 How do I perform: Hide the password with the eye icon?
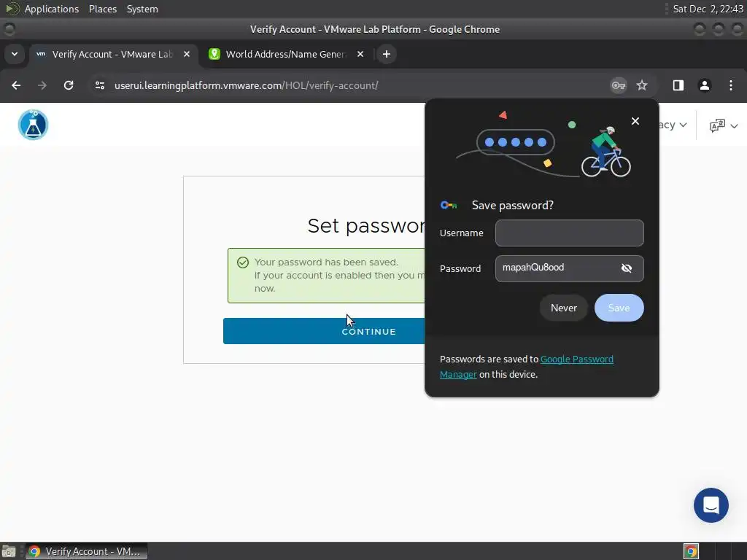627,268
